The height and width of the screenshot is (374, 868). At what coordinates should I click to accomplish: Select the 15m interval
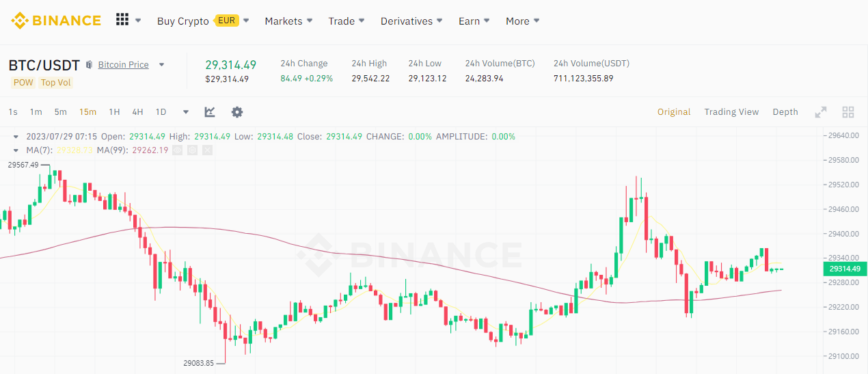click(x=87, y=112)
